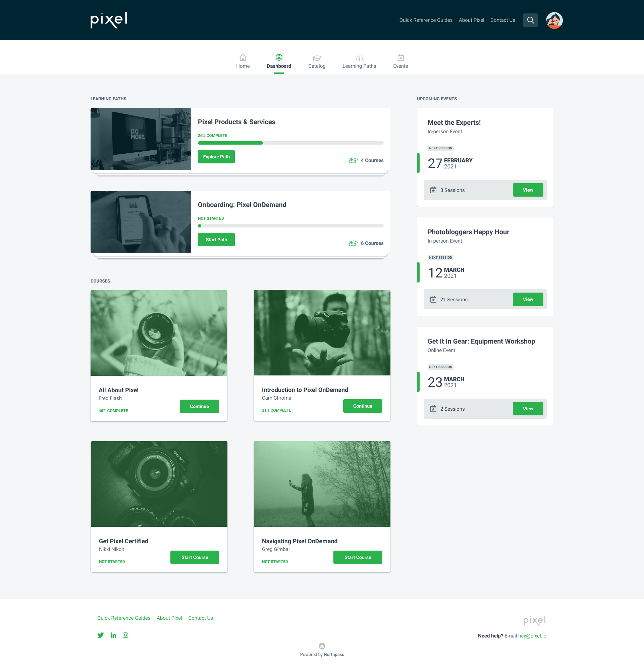This screenshot has height=664, width=644.
Task: Click the search magnifier icon in header
Action: [x=530, y=20]
